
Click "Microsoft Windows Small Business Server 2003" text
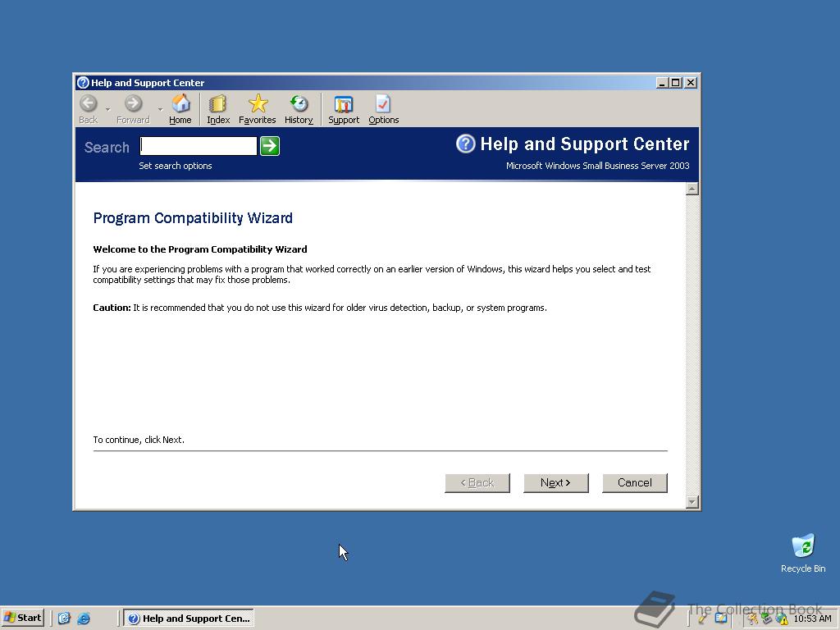pos(597,166)
